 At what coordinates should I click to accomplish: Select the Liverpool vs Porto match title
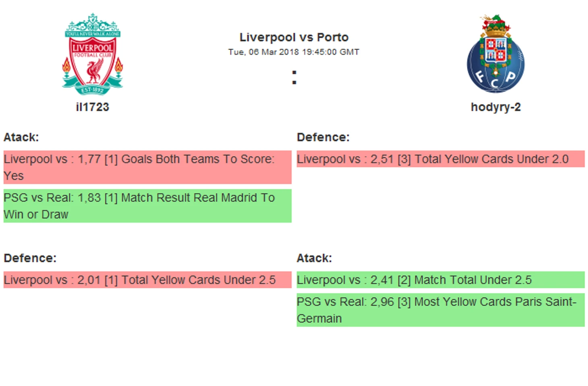294,37
